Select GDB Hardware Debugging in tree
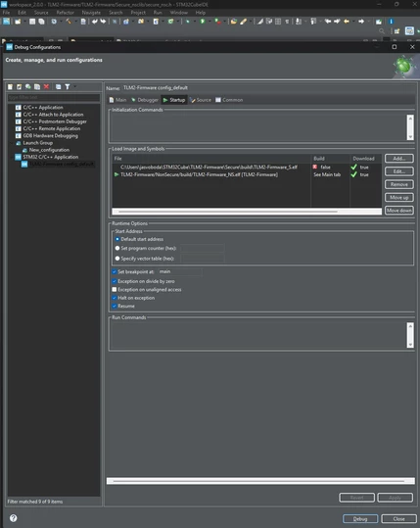The height and width of the screenshot is (528, 420). pyautogui.click(x=50, y=136)
